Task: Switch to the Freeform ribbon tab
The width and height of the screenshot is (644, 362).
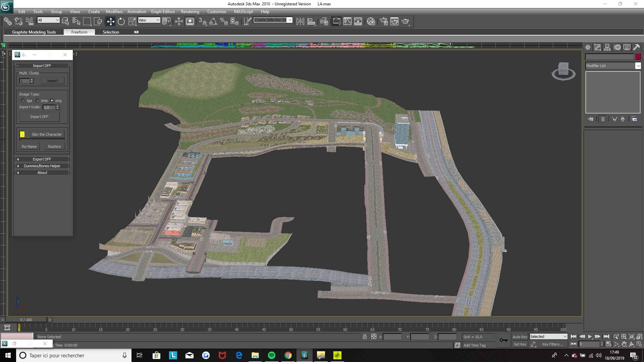Action: pos(79,32)
